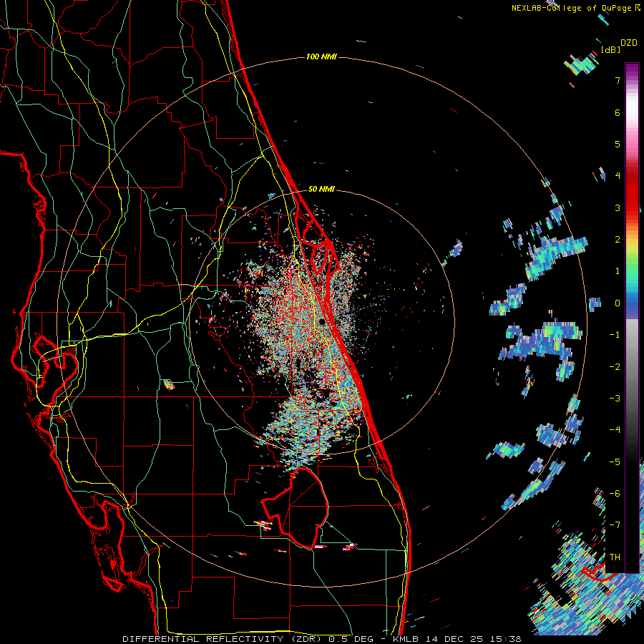Click the 100 NMI range ring label
This screenshot has width=644, height=644.
pyautogui.click(x=321, y=57)
